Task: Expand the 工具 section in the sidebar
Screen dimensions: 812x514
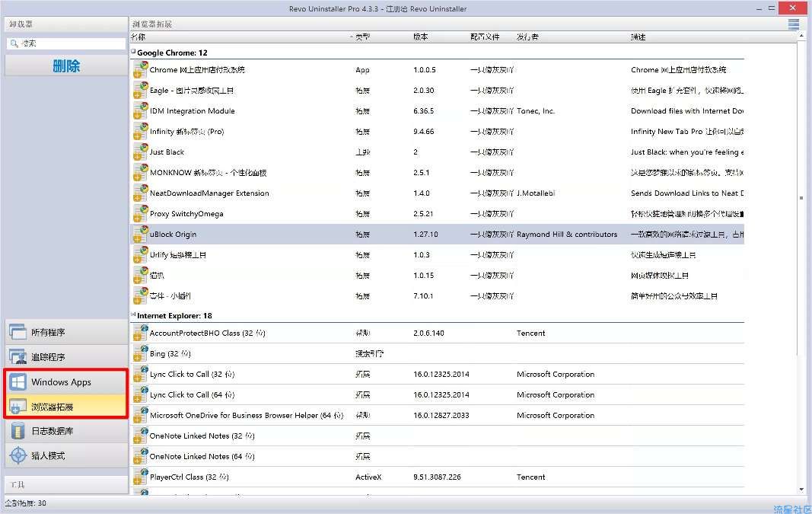Action: point(66,484)
